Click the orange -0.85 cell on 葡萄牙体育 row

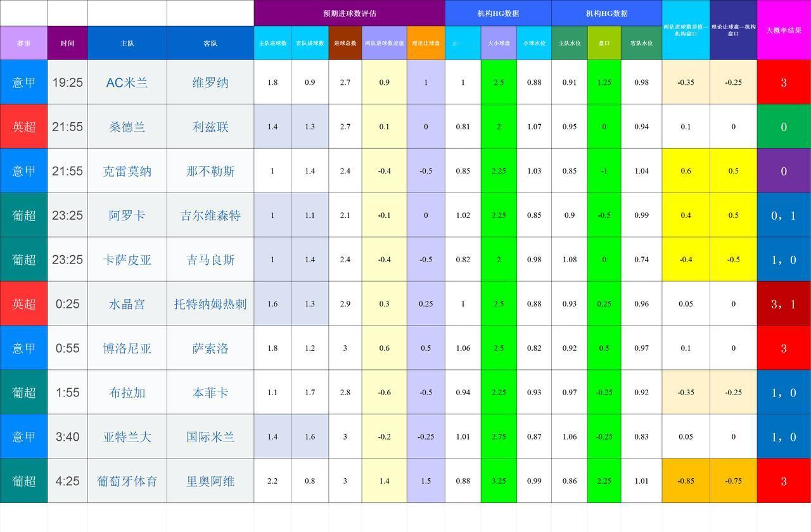[x=686, y=481]
